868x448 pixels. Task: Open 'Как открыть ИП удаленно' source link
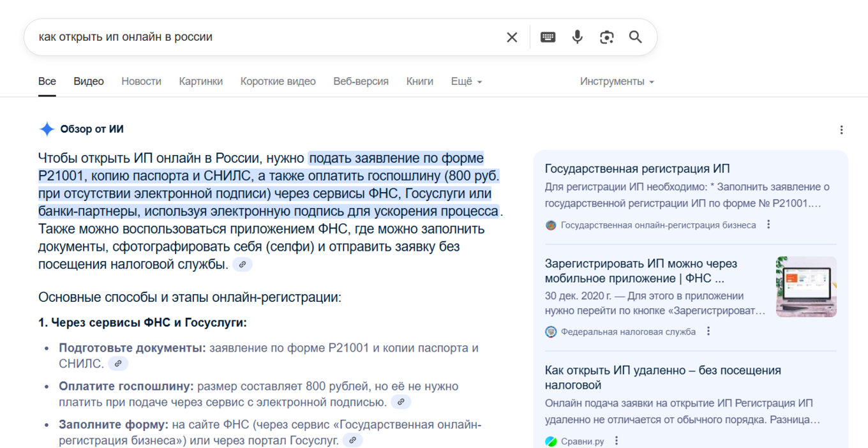(x=663, y=378)
